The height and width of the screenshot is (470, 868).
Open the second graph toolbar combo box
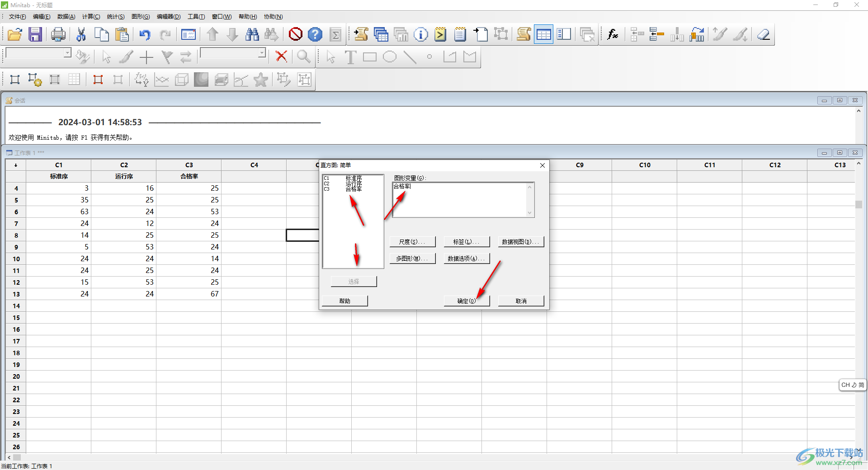point(262,53)
